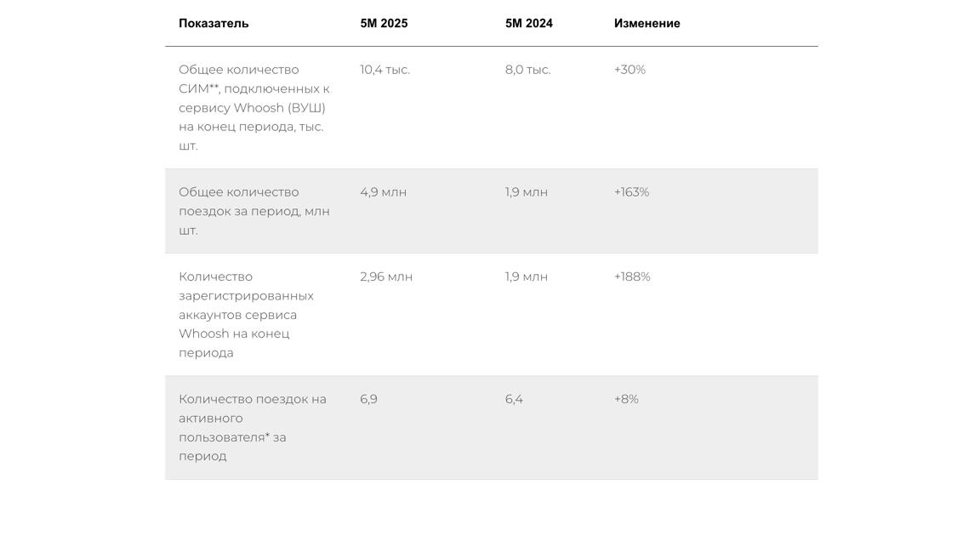980x553 pixels.
Task: Click the 8,0 тыс. value cell
Action: tap(527, 70)
